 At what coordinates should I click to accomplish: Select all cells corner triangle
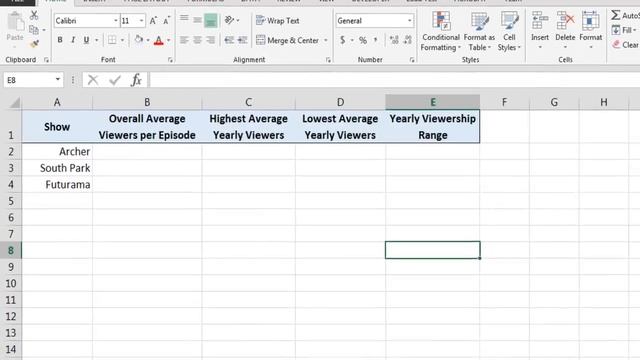[x=15, y=102]
